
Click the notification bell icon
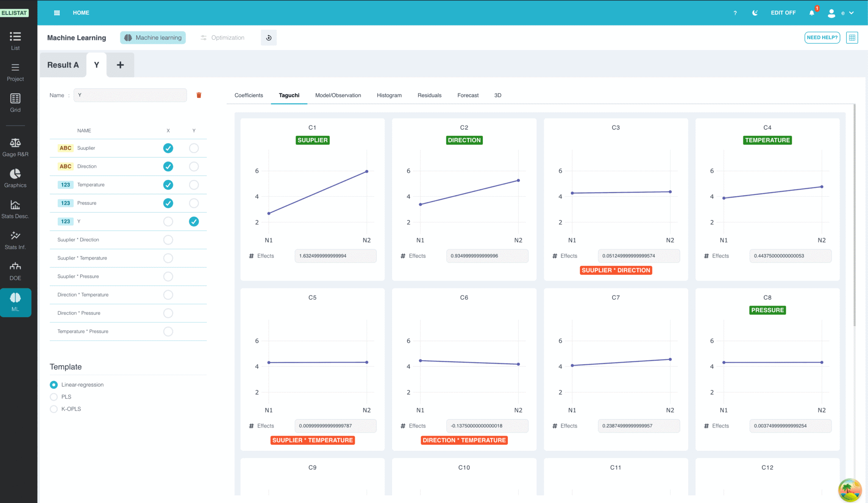coord(812,13)
